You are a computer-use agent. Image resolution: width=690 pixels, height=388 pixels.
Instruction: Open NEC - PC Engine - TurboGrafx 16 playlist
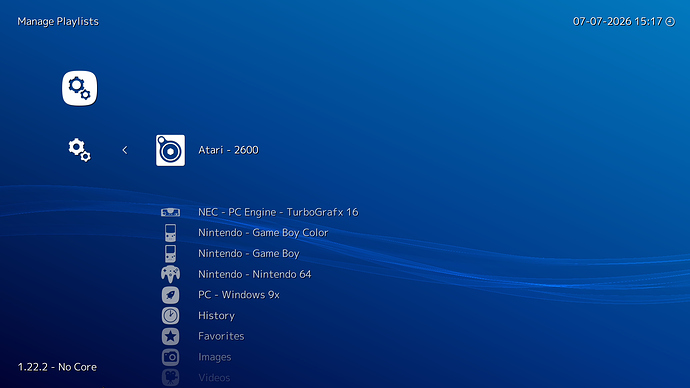(x=278, y=212)
